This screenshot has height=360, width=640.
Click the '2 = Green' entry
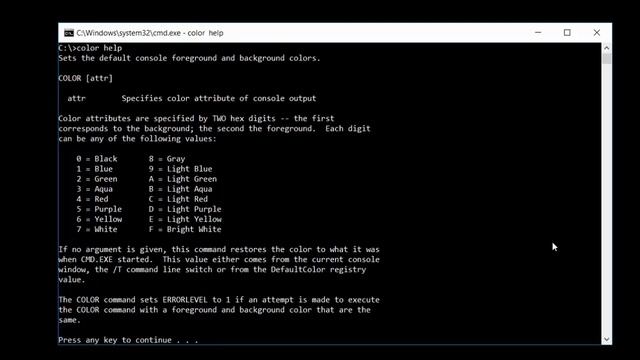[97, 179]
